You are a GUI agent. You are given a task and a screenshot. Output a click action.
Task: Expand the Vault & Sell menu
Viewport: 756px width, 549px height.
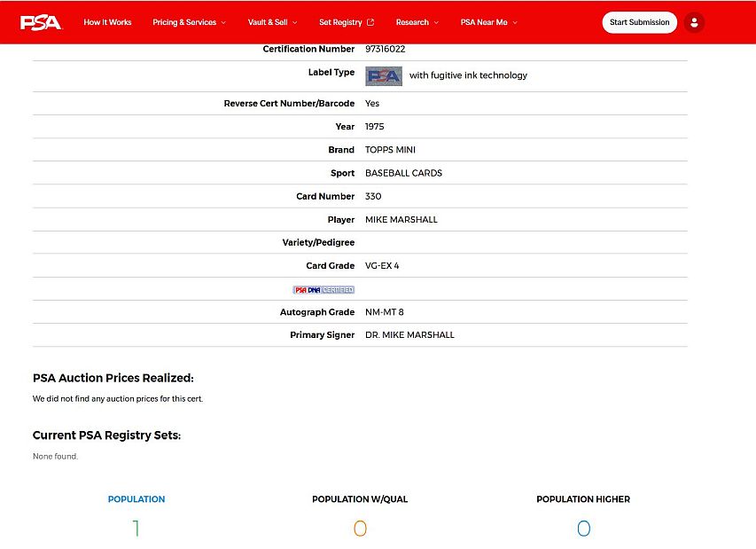272,22
